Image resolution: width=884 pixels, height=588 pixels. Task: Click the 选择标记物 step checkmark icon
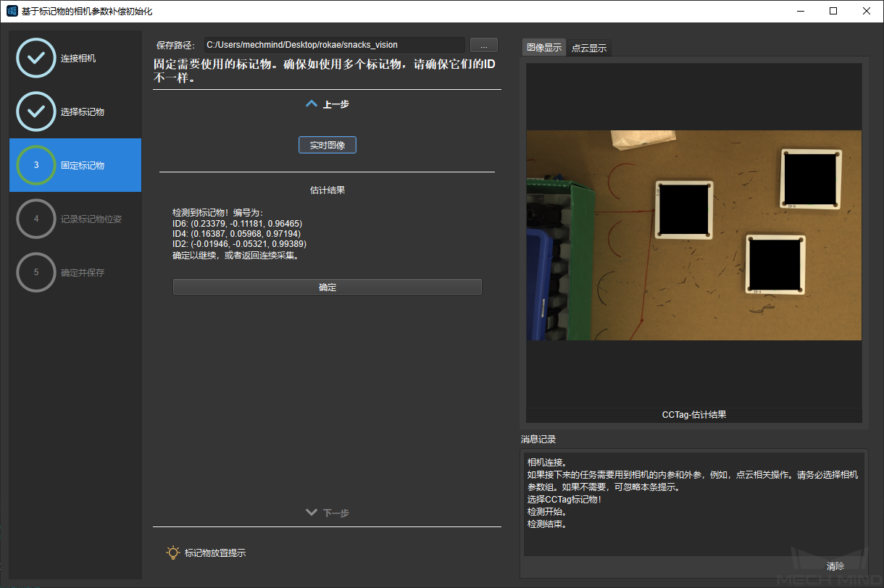36,112
